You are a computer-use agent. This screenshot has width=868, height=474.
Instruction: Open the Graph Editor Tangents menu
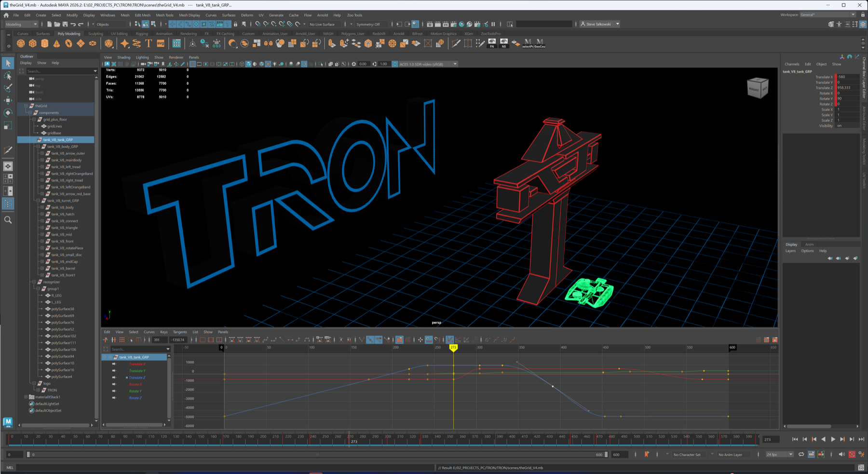[x=180, y=332]
